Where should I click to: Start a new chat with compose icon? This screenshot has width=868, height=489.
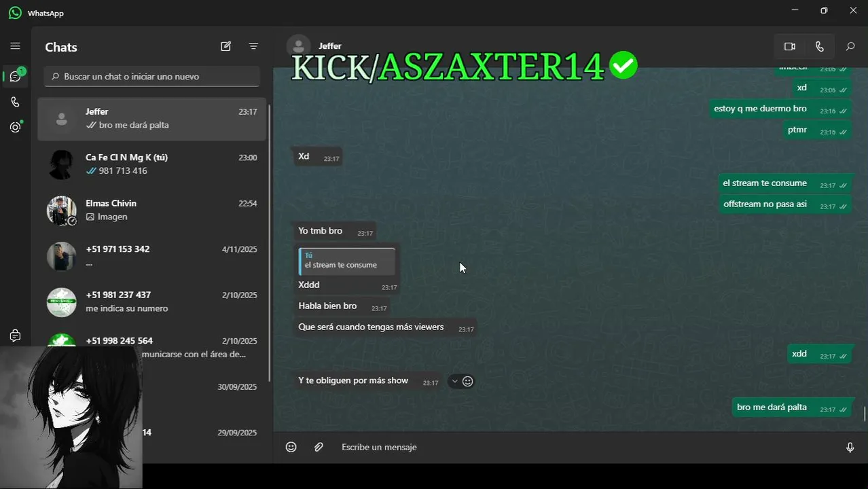(x=225, y=46)
